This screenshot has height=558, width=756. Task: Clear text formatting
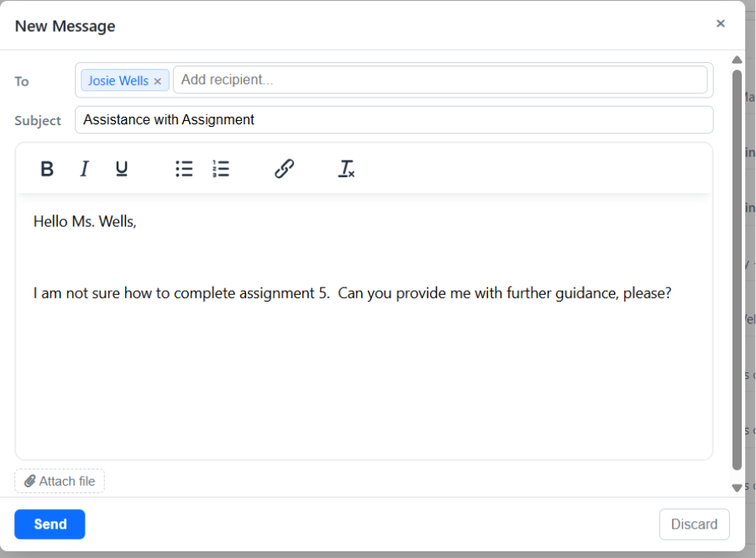[346, 169]
